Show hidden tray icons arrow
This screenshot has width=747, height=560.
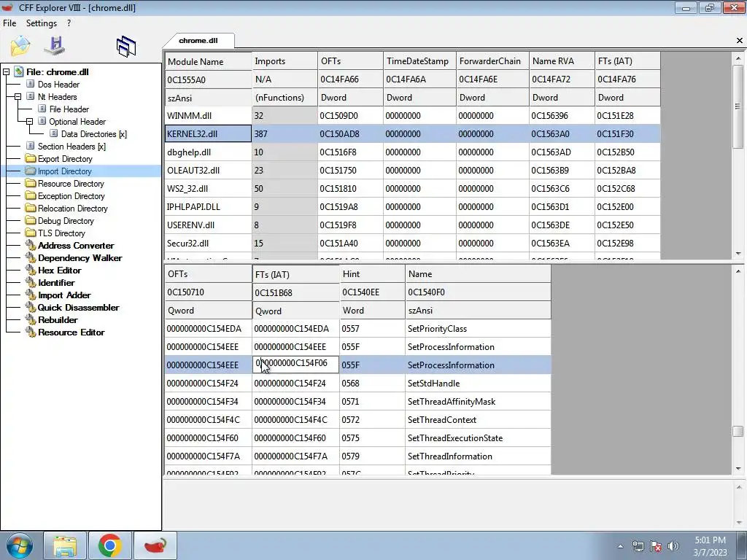[x=620, y=546]
